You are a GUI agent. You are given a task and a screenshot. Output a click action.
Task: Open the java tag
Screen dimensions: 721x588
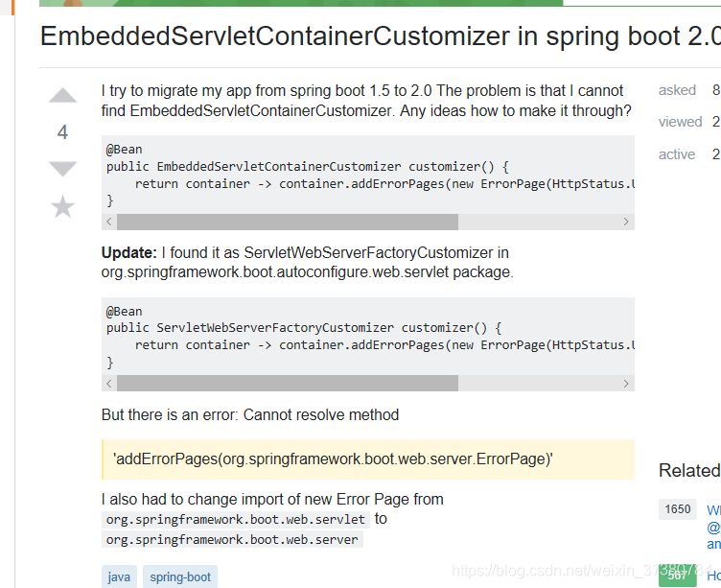119,576
